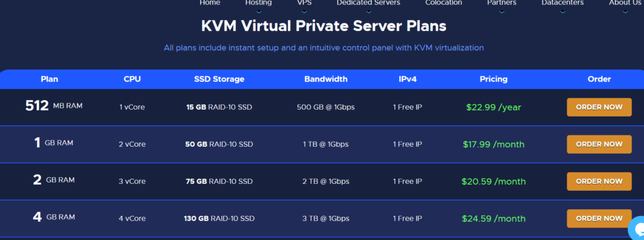This screenshot has height=240, width=644.
Task: Order the 2 GB RAM plan
Action: (599, 181)
